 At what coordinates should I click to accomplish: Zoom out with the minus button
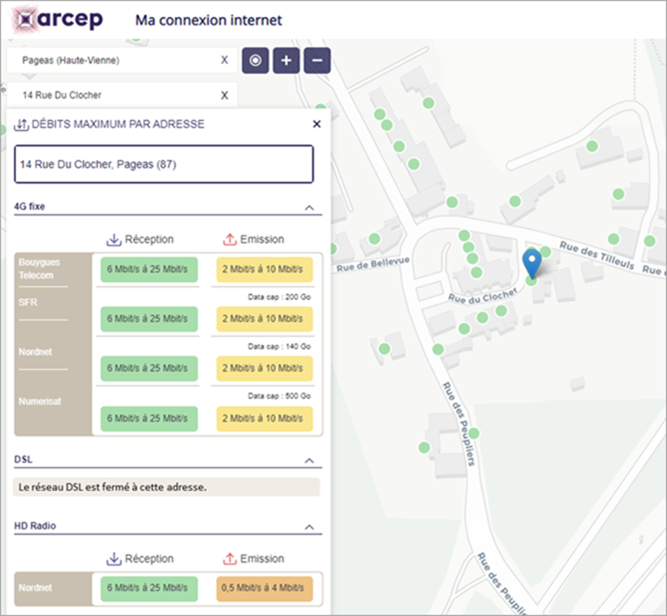click(x=317, y=61)
